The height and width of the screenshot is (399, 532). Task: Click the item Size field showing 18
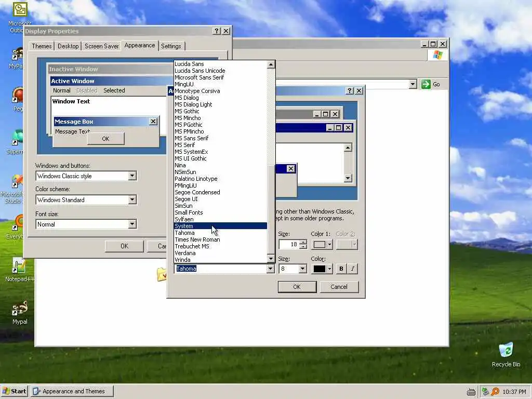pyautogui.click(x=289, y=244)
